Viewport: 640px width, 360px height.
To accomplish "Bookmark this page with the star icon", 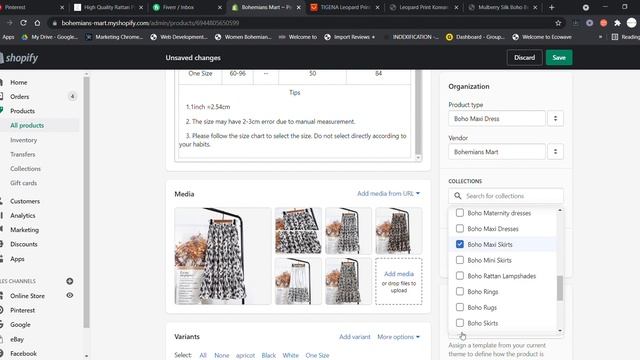I will (558, 23).
